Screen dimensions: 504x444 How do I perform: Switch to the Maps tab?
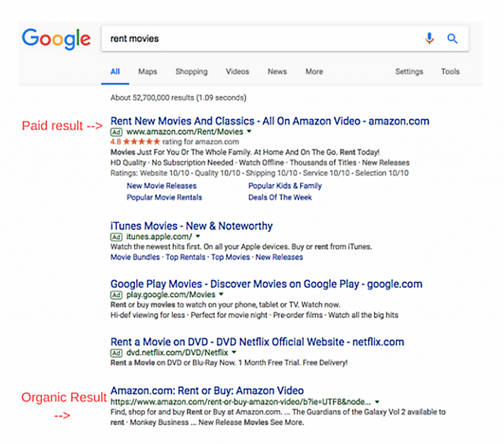(x=148, y=71)
